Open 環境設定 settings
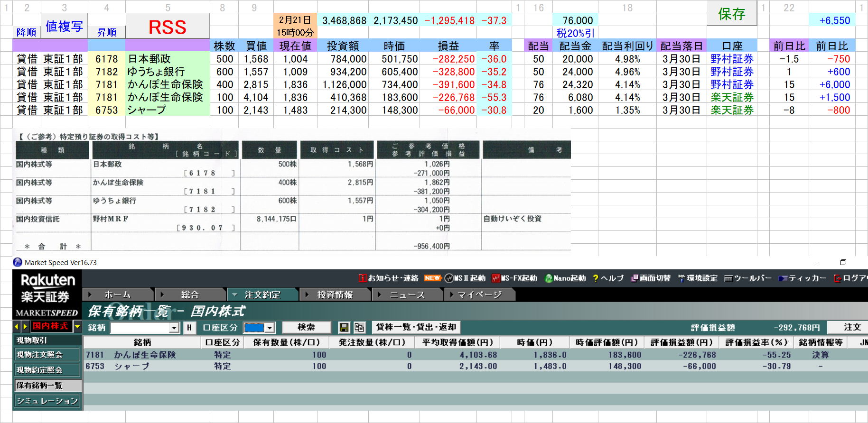 698,278
